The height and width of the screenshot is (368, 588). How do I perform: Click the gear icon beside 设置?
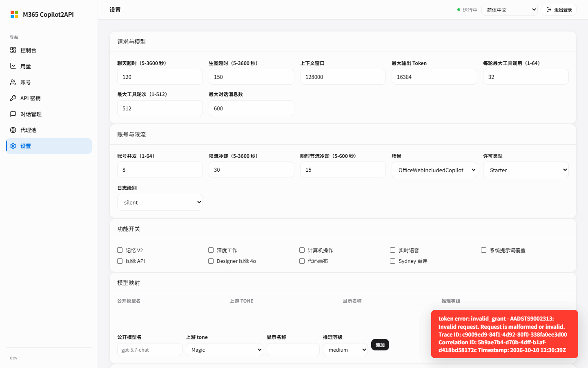pyautogui.click(x=13, y=146)
